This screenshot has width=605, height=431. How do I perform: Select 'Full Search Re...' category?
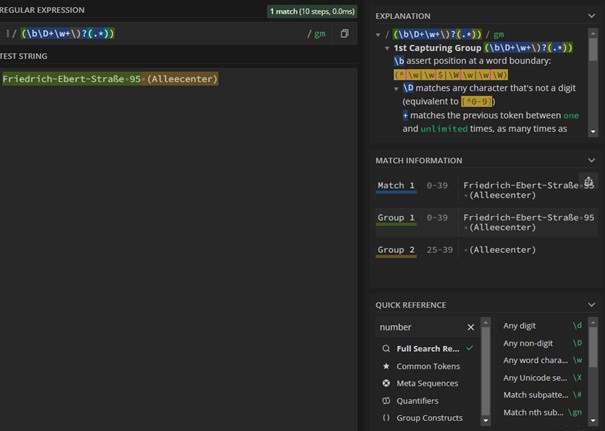click(x=428, y=349)
